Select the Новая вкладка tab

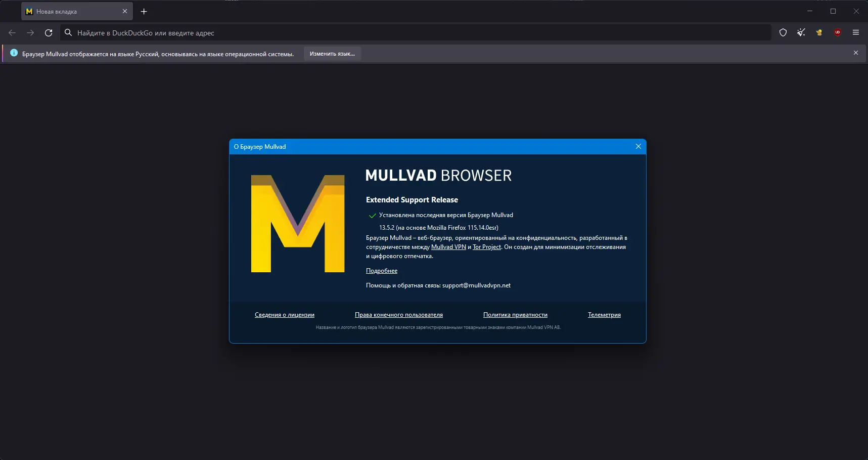click(77, 11)
